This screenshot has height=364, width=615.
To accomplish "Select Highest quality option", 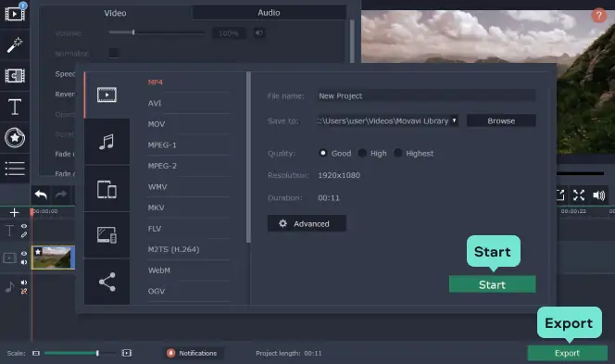I will click(397, 153).
